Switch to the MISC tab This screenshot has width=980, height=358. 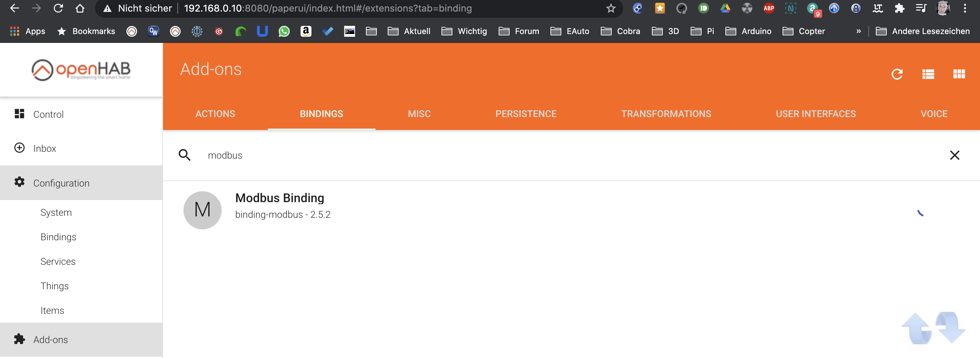coord(419,114)
